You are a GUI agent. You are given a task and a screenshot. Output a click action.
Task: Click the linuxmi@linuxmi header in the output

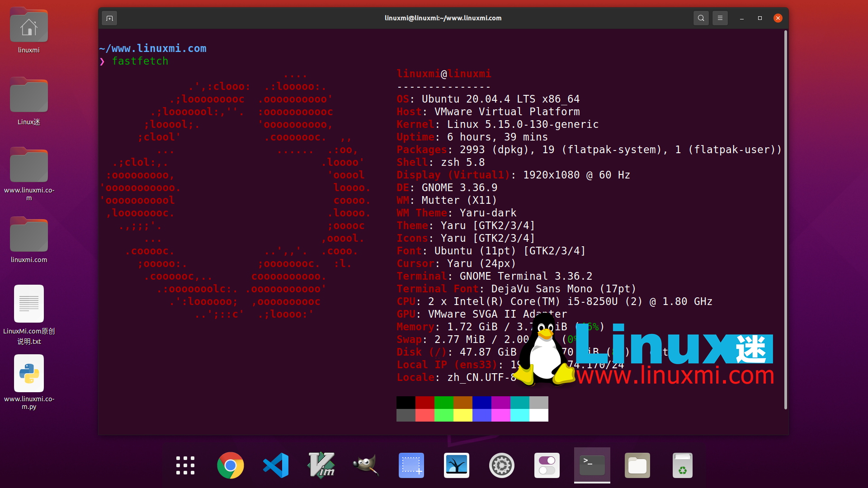pos(444,74)
